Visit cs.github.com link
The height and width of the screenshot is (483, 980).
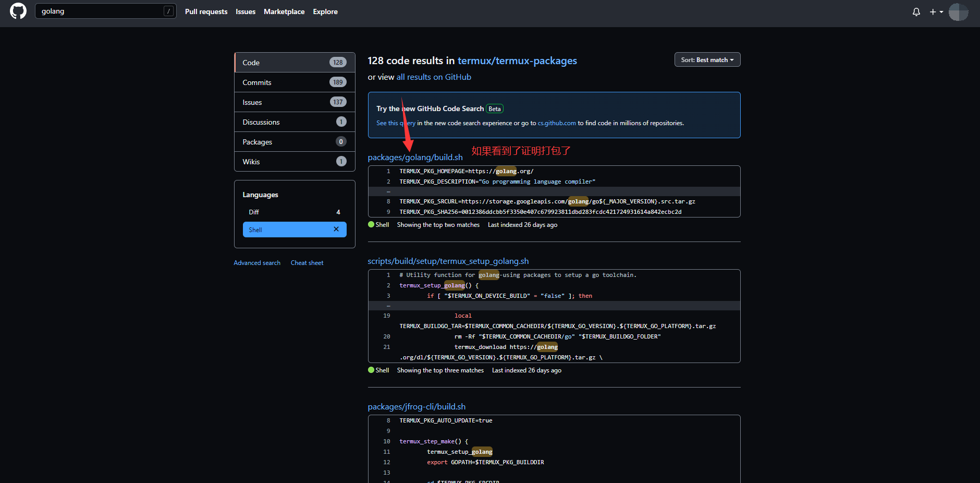[x=557, y=123]
